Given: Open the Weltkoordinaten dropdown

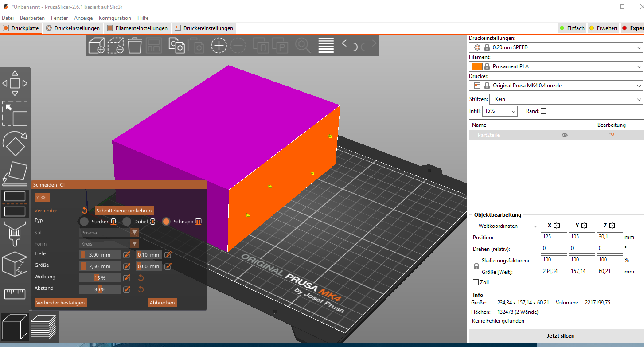Looking at the screenshot, I should coord(506,226).
